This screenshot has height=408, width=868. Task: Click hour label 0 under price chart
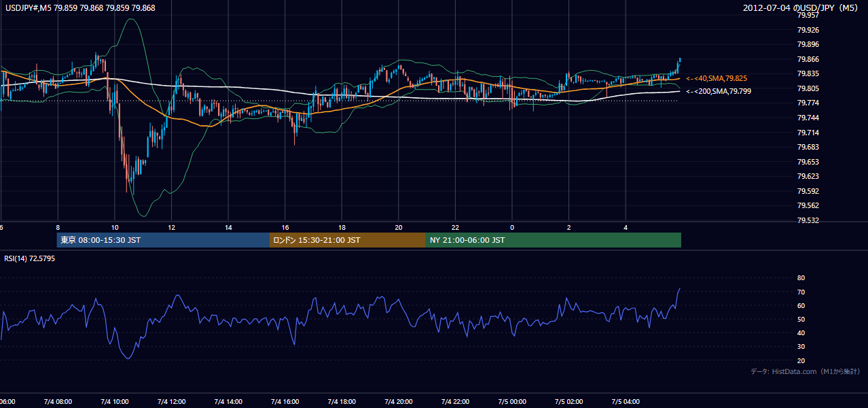(512, 228)
